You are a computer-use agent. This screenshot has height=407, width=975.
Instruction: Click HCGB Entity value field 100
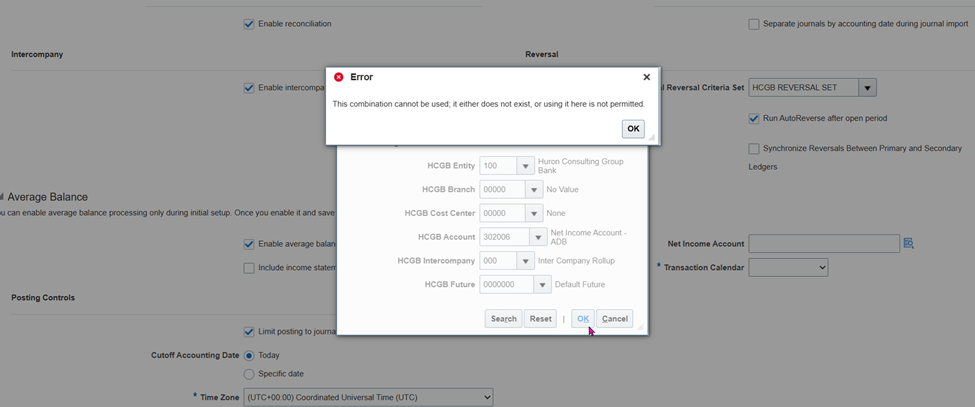point(498,166)
